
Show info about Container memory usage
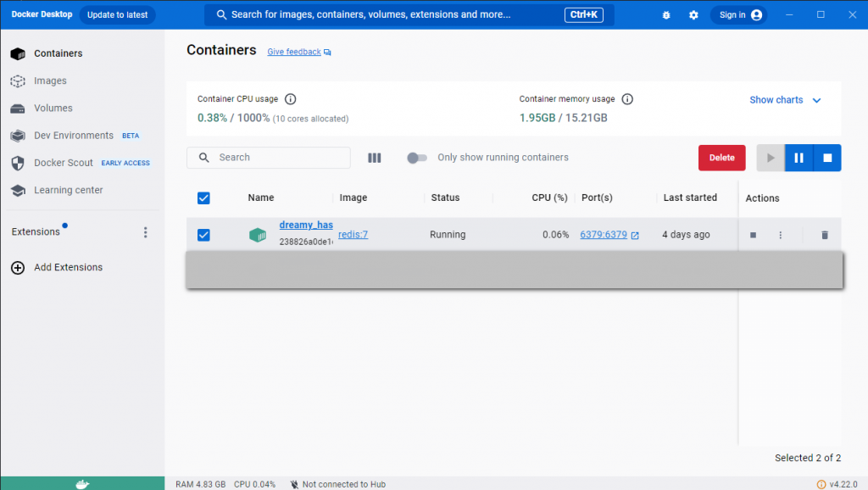[627, 99]
